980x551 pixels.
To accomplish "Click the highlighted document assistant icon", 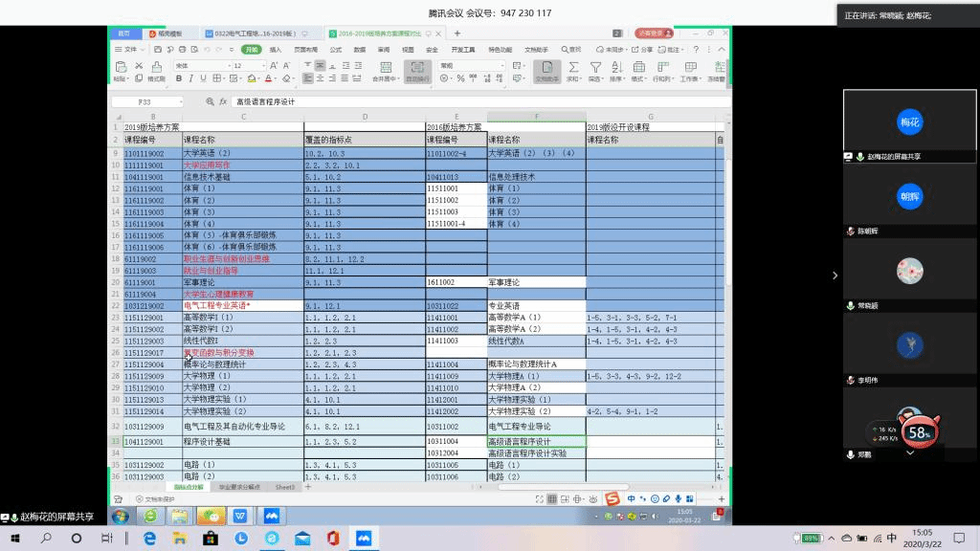I will pos(546,71).
